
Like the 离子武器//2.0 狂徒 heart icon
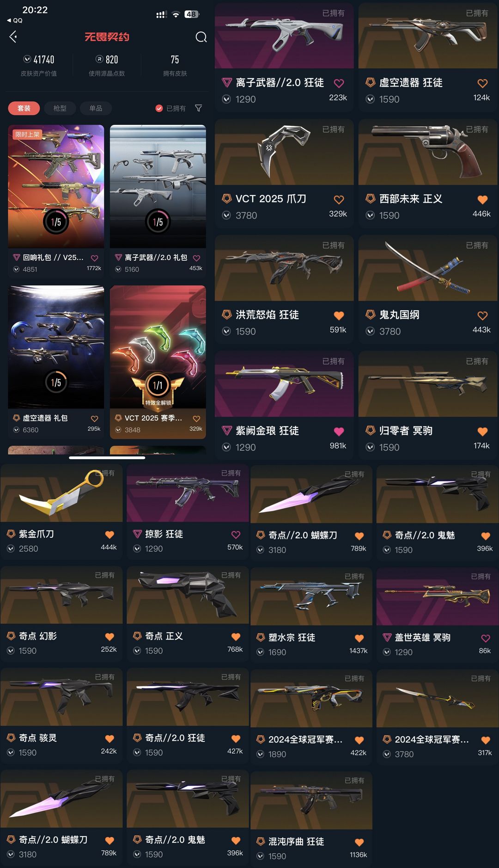coord(339,83)
